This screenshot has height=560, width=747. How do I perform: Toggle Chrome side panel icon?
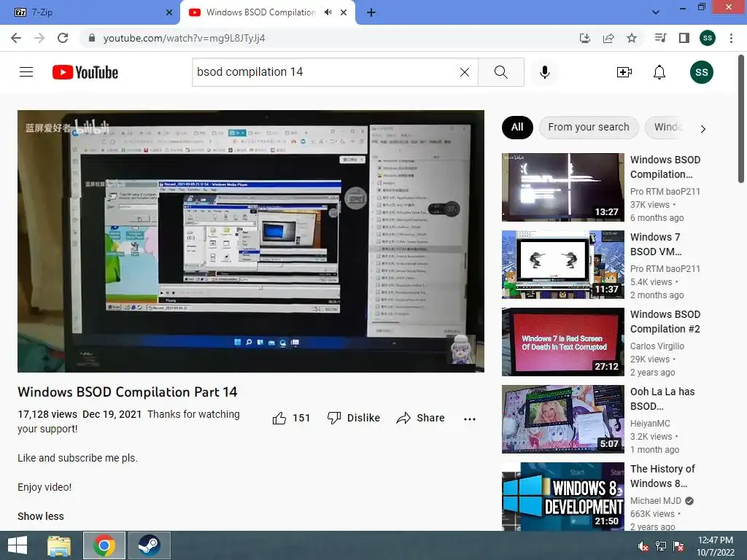pyautogui.click(x=684, y=38)
